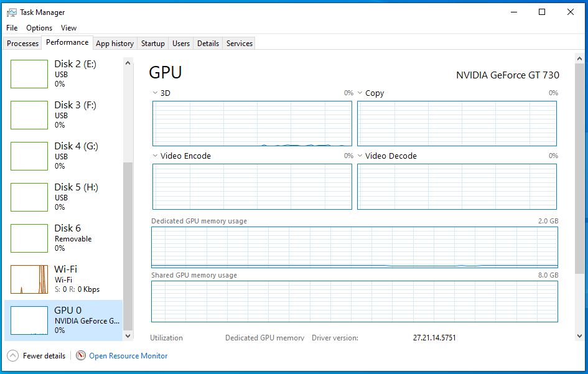Open the 3D engine graph dropdown
The width and height of the screenshot is (588, 374).
pos(155,93)
